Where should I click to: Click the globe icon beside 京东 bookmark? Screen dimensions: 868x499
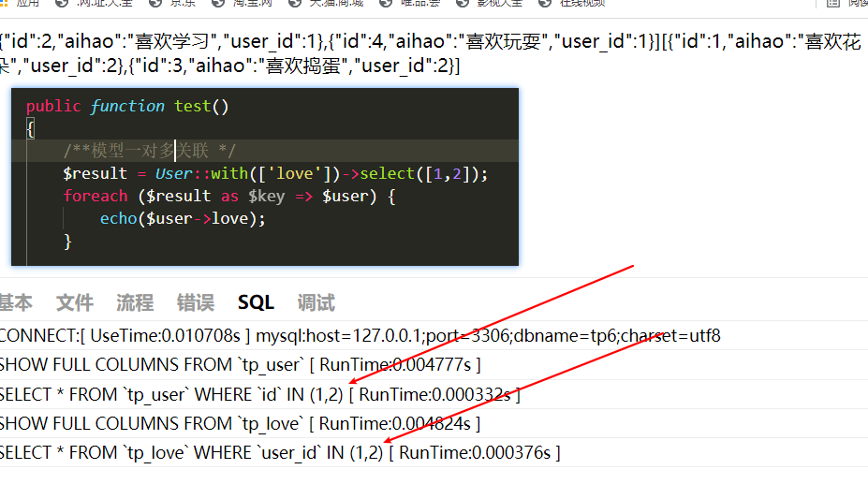(x=155, y=3)
